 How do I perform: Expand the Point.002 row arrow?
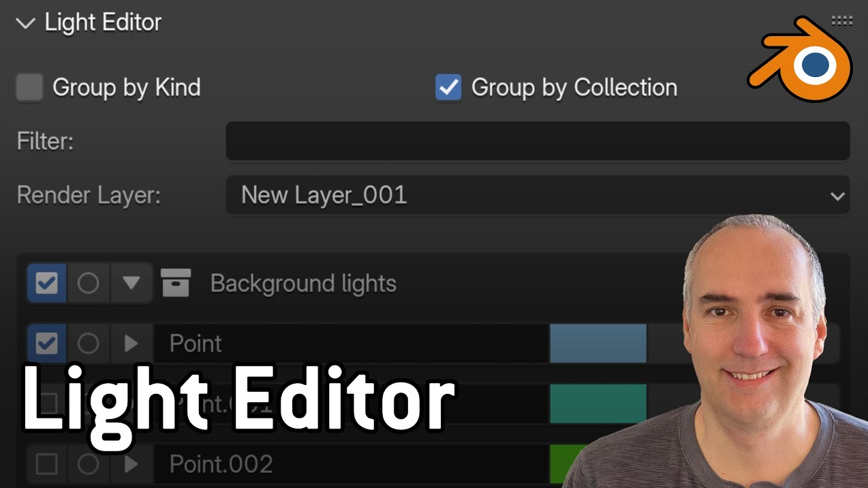[131, 464]
